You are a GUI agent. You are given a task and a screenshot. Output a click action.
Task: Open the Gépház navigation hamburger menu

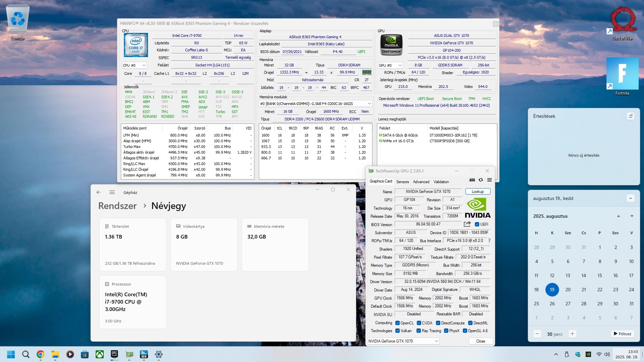(x=112, y=192)
